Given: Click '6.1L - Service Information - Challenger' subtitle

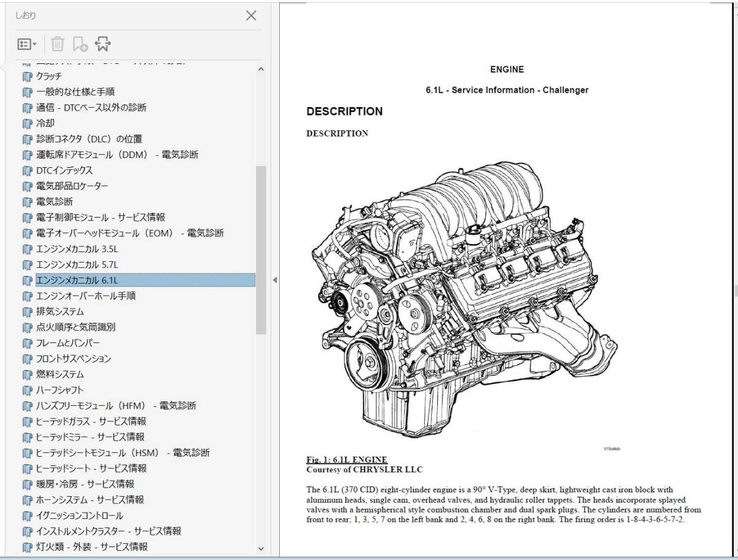Looking at the screenshot, I should [507, 90].
